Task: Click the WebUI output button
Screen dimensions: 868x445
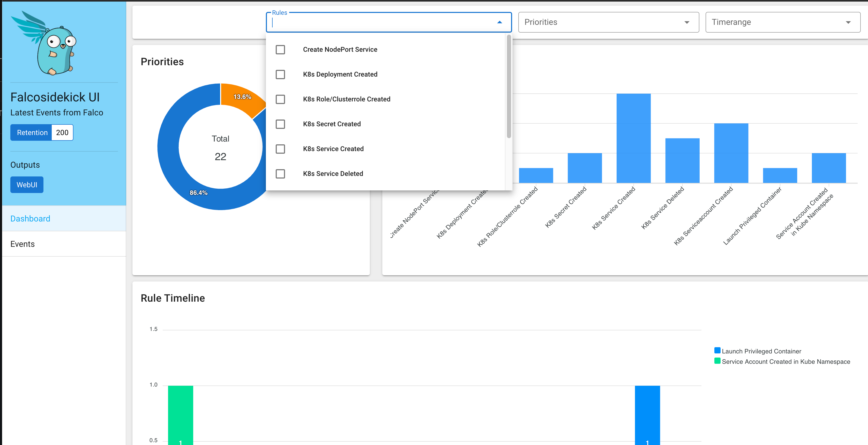Action: point(27,185)
